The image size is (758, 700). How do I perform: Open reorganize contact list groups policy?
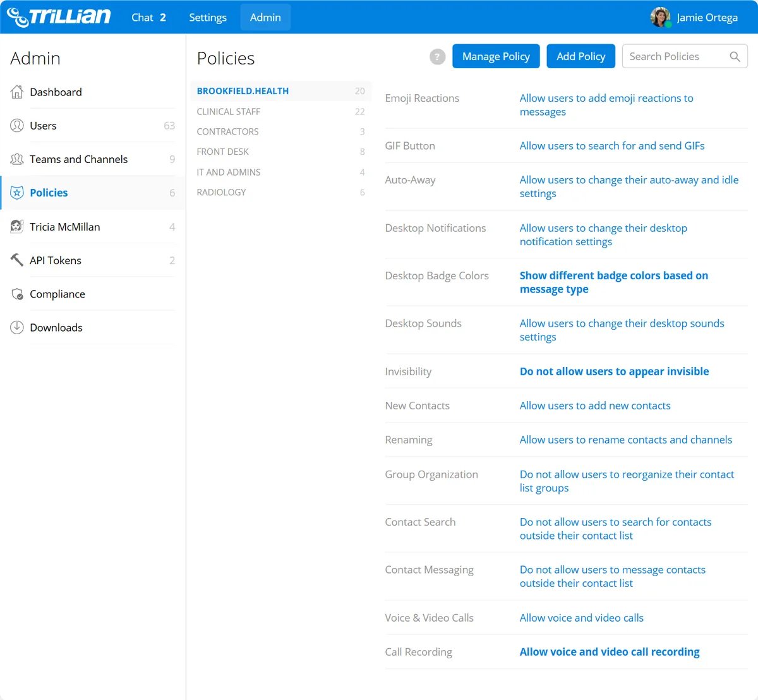coord(627,481)
